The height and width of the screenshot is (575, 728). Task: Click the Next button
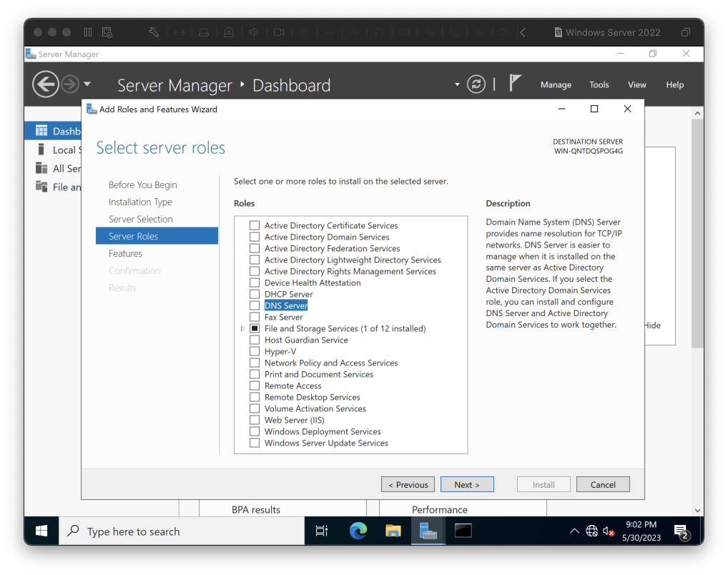[467, 484]
